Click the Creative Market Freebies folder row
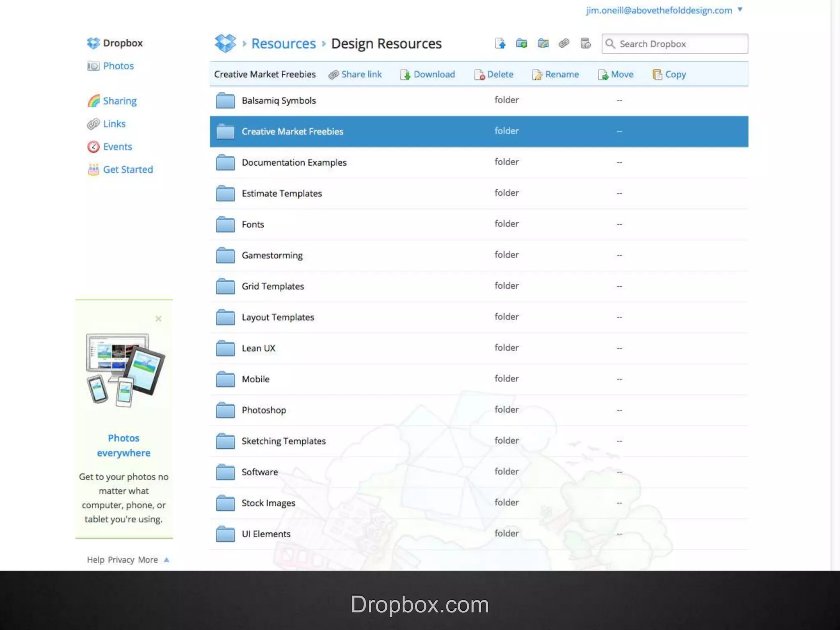This screenshot has height=630, width=840. (479, 131)
